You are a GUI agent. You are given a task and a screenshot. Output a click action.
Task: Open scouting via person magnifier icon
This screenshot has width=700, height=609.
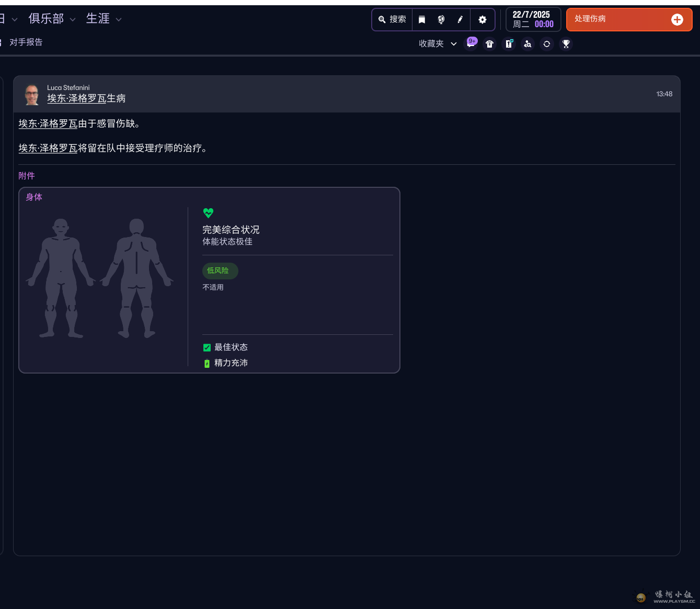[x=527, y=44]
